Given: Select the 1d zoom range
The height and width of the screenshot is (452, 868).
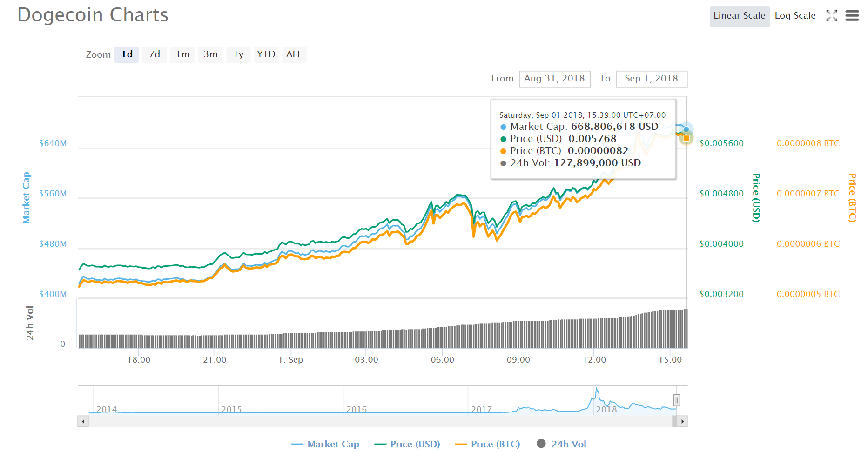Looking at the screenshot, I should coord(127,54).
